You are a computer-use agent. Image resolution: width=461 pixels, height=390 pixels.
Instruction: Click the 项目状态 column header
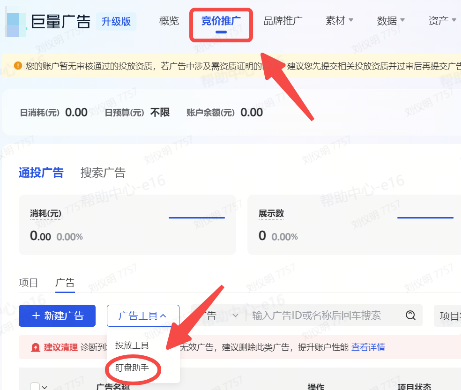415,387
